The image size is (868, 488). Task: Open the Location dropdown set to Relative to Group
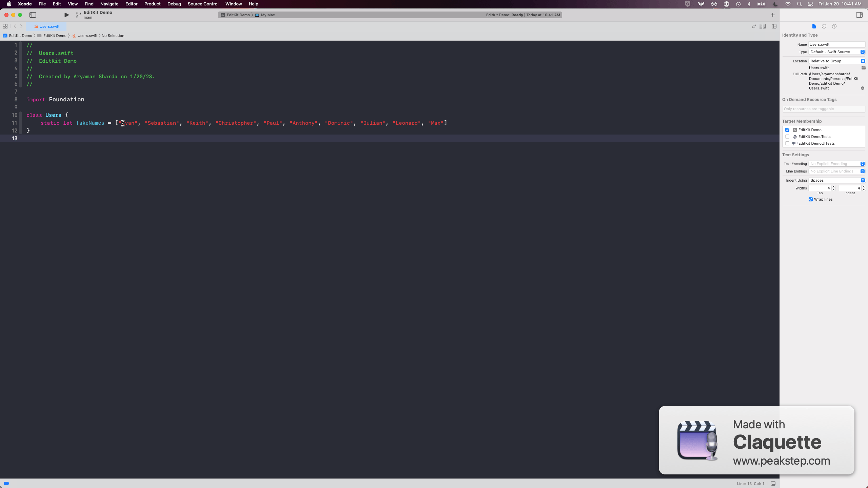click(x=836, y=61)
